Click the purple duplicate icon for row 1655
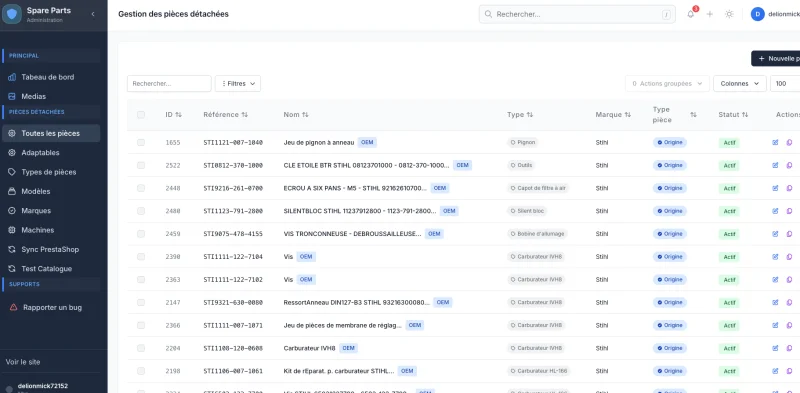 point(789,142)
